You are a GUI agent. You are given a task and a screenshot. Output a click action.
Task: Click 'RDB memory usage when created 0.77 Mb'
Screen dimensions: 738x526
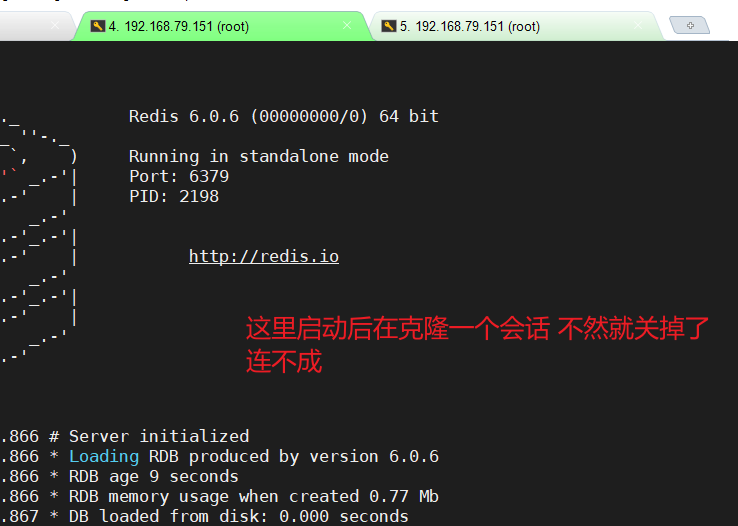click(x=254, y=496)
